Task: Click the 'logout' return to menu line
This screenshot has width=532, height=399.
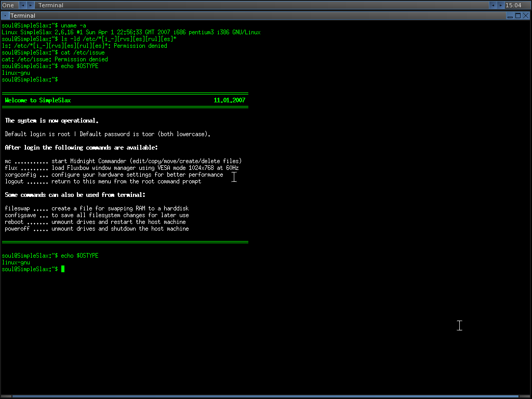Action: [103, 181]
